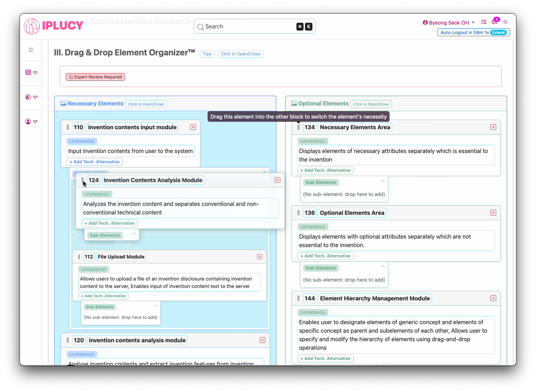Edit Element Hierarchy Management Module name
This screenshot has width=536, height=392.
coord(375,298)
